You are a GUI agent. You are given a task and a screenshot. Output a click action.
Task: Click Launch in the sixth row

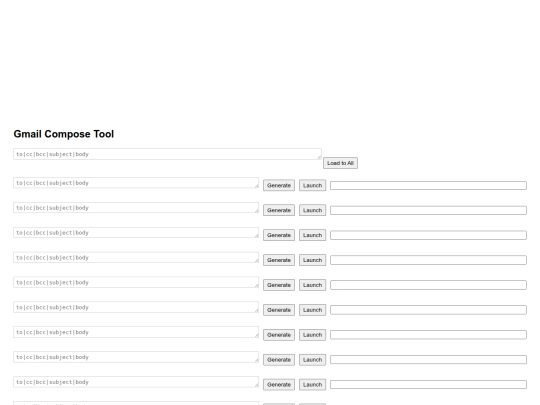coord(312,310)
